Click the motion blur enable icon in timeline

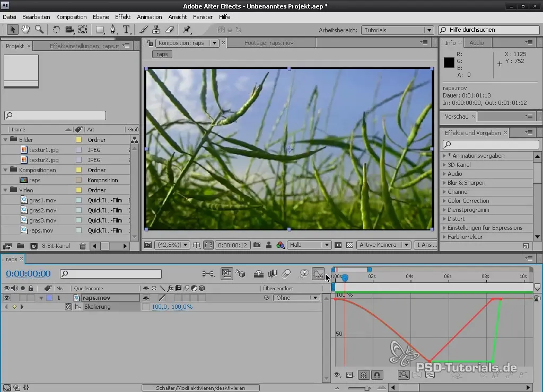[x=287, y=274]
